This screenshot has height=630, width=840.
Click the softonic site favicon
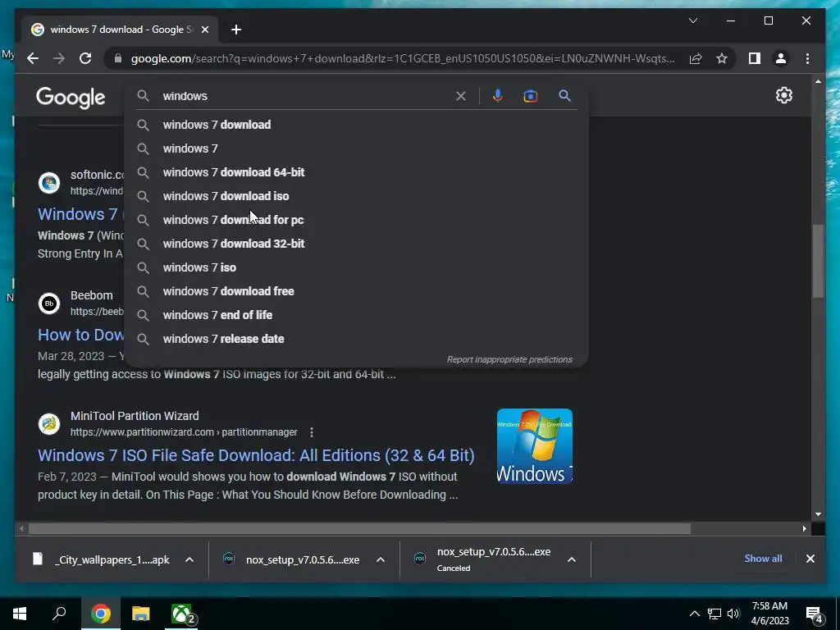(49, 183)
